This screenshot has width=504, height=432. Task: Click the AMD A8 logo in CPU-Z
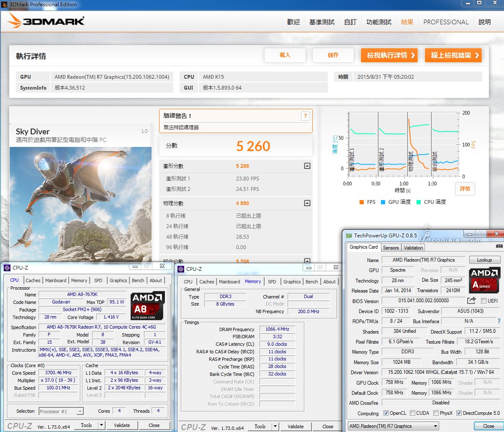click(147, 306)
